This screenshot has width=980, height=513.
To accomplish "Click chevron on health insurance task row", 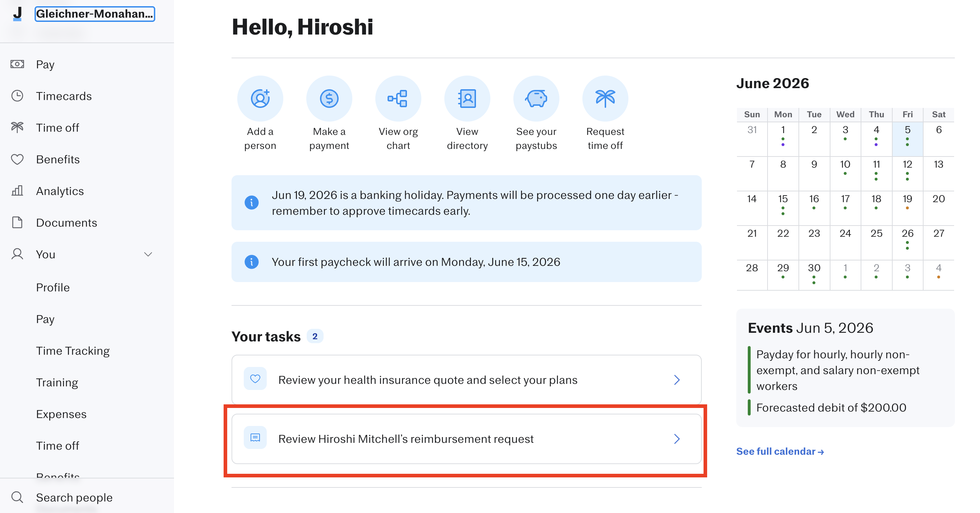I will pyautogui.click(x=677, y=380).
